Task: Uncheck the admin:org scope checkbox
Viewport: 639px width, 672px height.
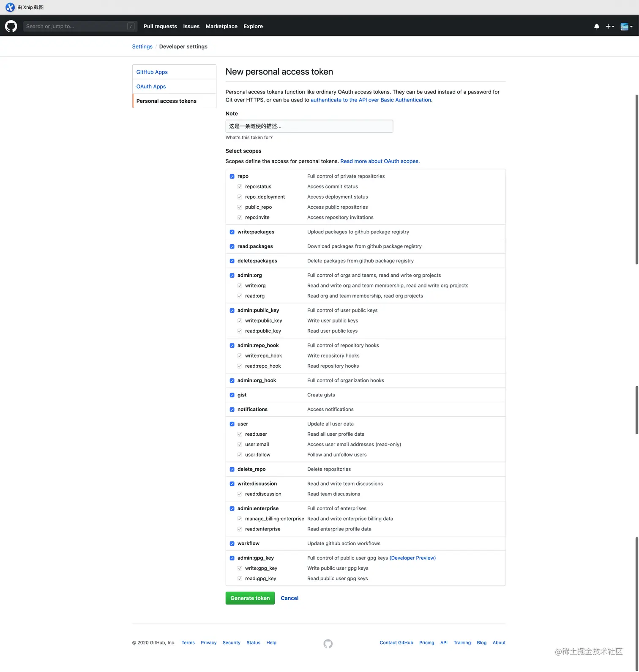Action: pyautogui.click(x=232, y=275)
